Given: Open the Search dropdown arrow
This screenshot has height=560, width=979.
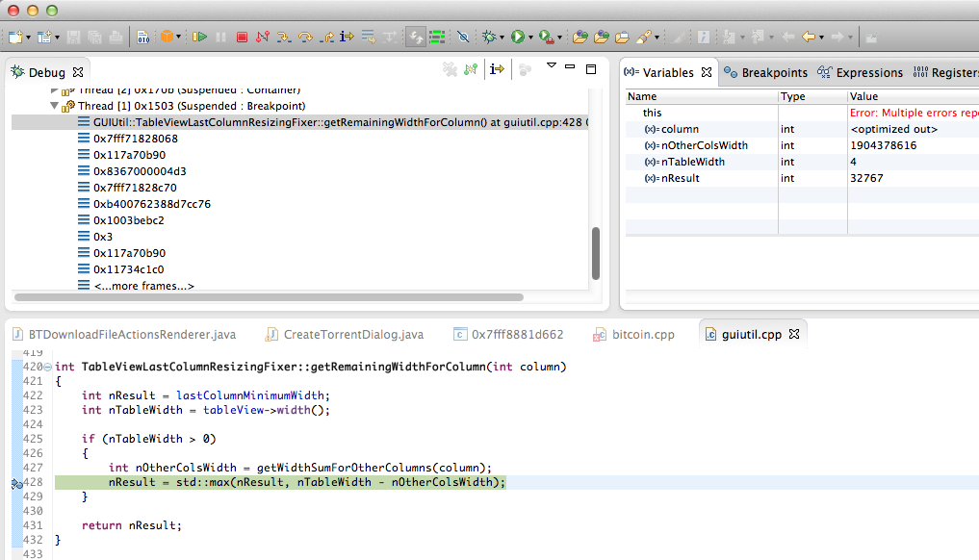Looking at the screenshot, I should 657,38.
